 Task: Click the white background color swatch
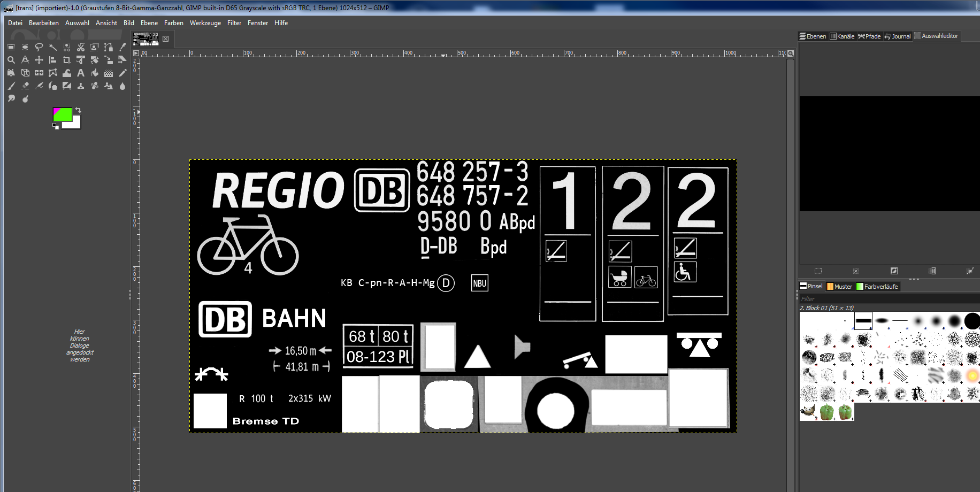[76, 124]
